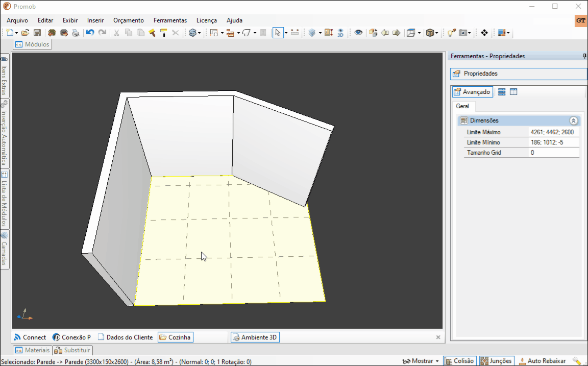Click the polygon shape tool icon
This screenshot has height=366, width=588.
coord(247,33)
